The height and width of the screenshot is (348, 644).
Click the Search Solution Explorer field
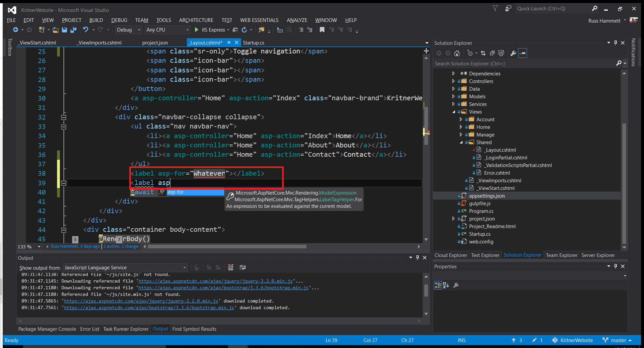(x=525, y=63)
